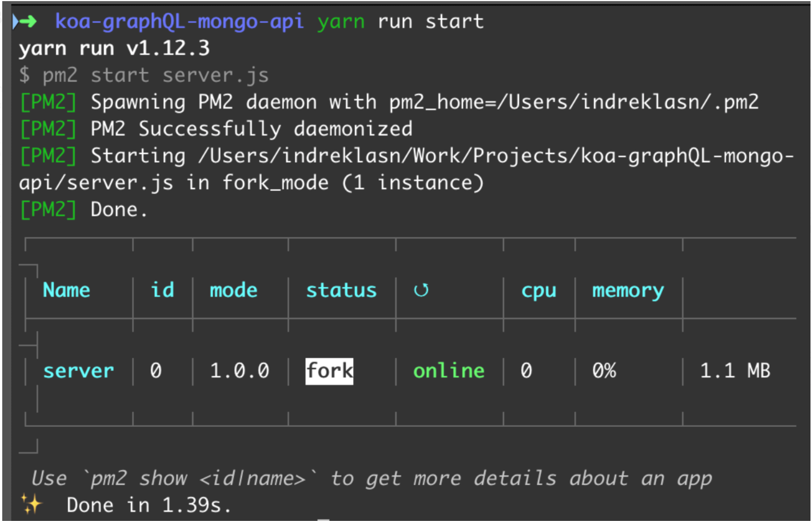Image resolution: width=812 pixels, height=521 pixels.
Task: Click the '1.0.0' version cell
Action: tap(239, 371)
